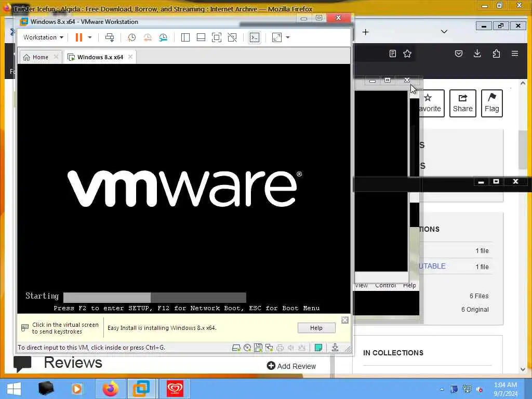
Task: Click the Flag button on archive page
Action: click(x=491, y=103)
